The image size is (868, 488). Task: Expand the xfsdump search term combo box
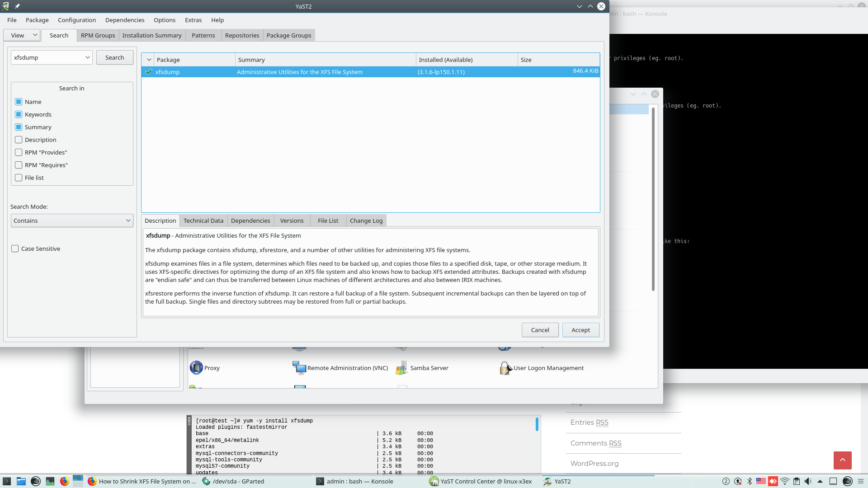87,58
